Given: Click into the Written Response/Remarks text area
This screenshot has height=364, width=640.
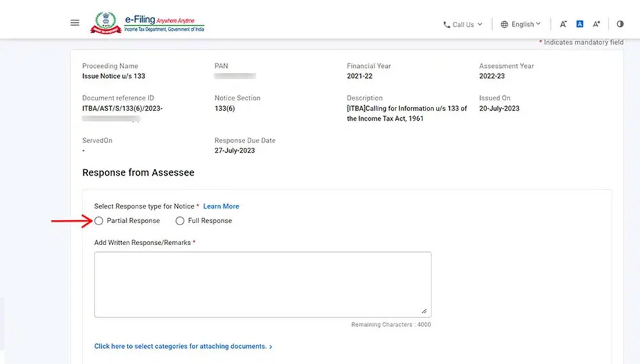Looking at the screenshot, I should tap(262, 285).
